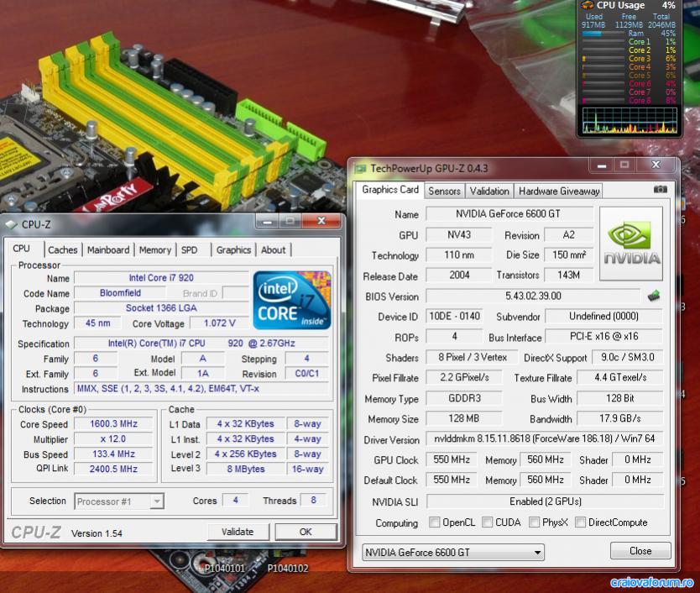Click the Instructions list MMX, SSE
Viewport: 700px width, 593px height.
(x=201, y=388)
